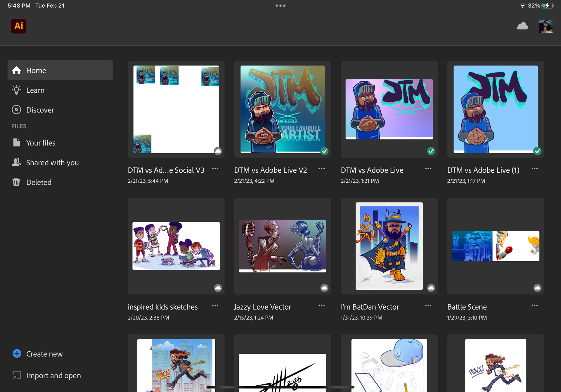Open the Learn section
The height and width of the screenshot is (392, 561).
[x=60, y=90]
